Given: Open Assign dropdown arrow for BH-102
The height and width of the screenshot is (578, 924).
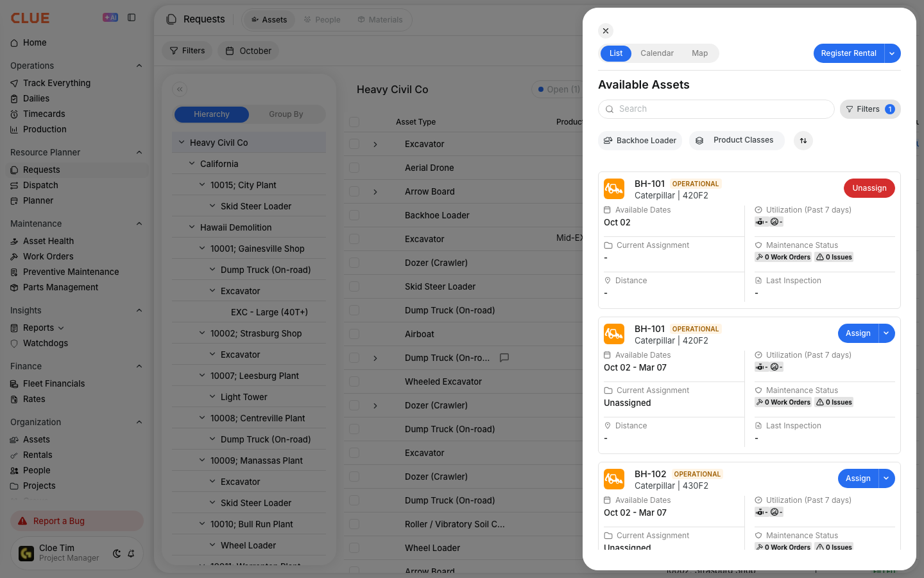Looking at the screenshot, I should point(887,478).
